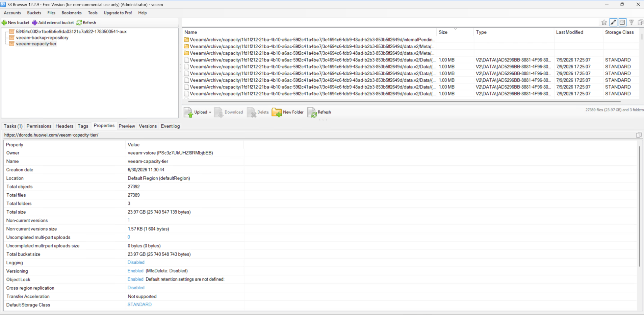Click the Upload file icon

188,112
